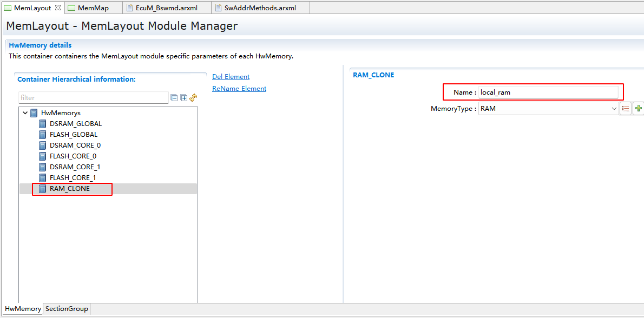The width and height of the screenshot is (644, 318).
Task: Click the Name input field
Action: tap(548, 92)
